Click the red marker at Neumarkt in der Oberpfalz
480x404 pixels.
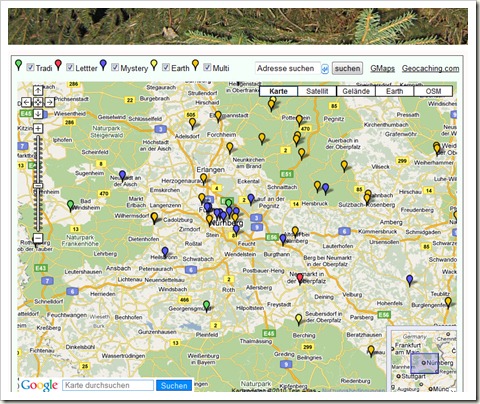point(300,279)
